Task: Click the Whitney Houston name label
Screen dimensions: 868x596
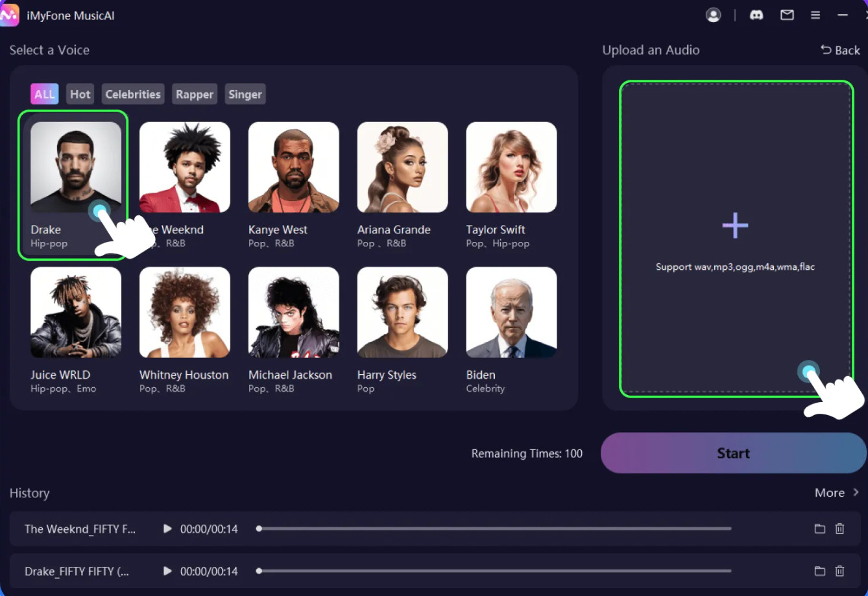Action: click(x=184, y=375)
